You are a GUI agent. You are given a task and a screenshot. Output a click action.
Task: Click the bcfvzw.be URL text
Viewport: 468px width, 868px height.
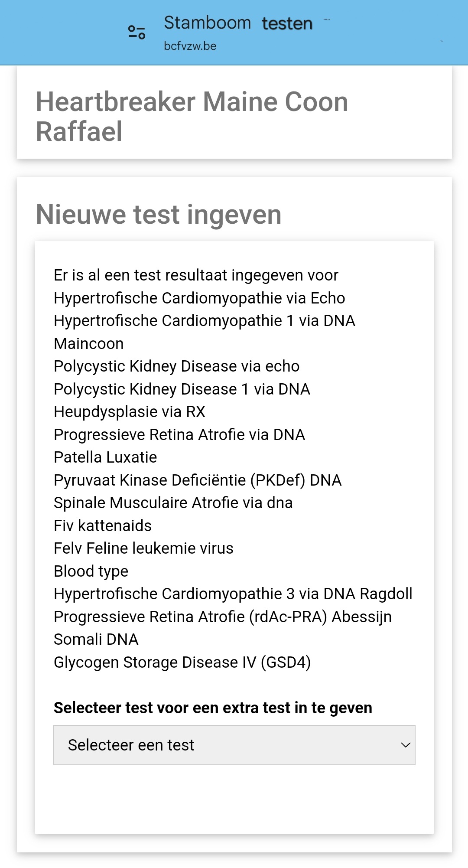[190, 46]
